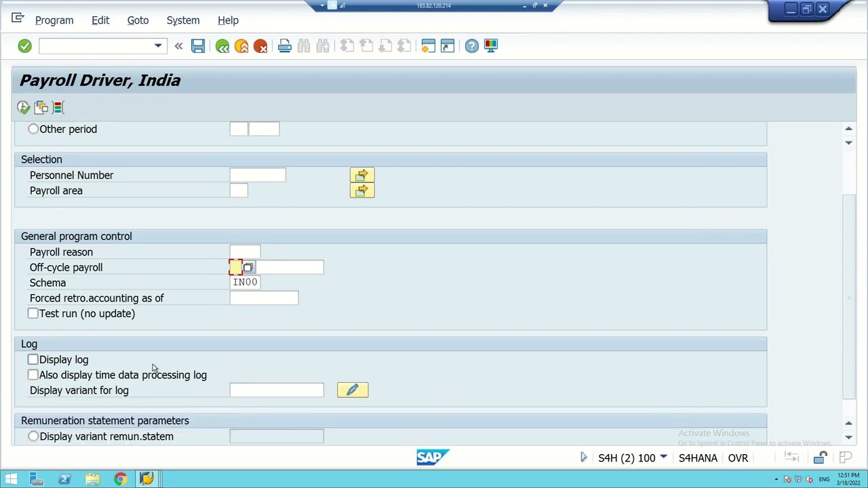Enable the Display log checkbox

pos(33,359)
